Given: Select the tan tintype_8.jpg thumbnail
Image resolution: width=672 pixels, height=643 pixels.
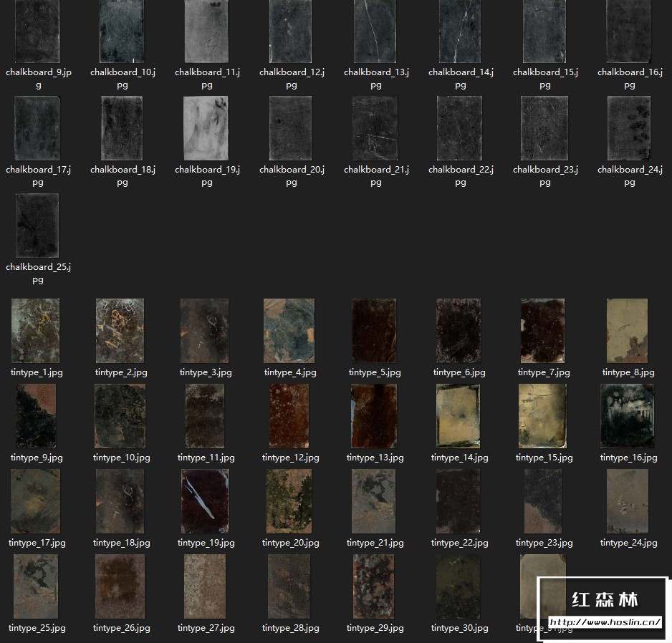Looking at the screenshot, I should [x=627, y=331].
